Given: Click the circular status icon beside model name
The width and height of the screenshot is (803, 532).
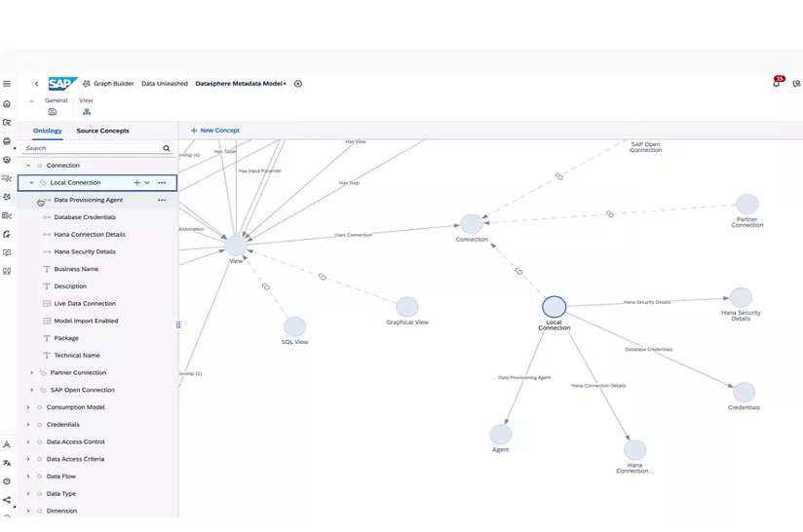Looking at the screenshot, I should [298, 84].
